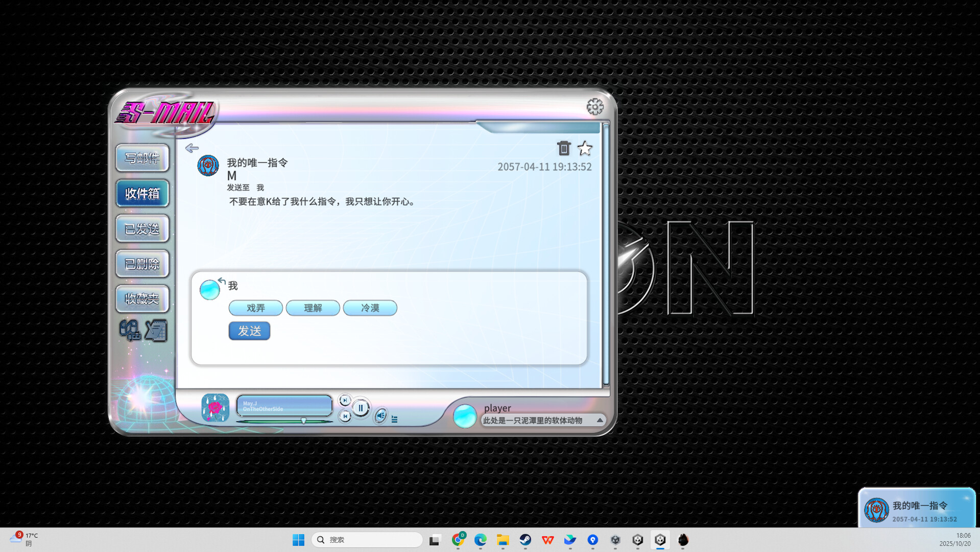Viewport: 980px width, 552px height.
Task: Click the song progress slider
Action: tap(303, 421)
